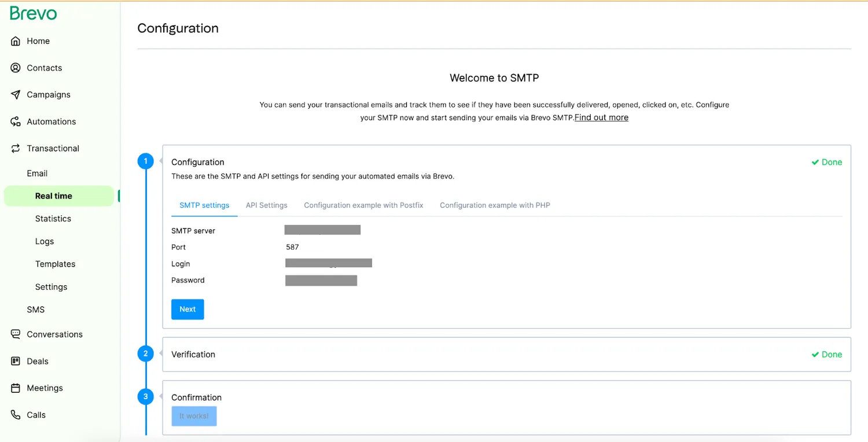Click the Automations icon in sidebar

point(16,121)
